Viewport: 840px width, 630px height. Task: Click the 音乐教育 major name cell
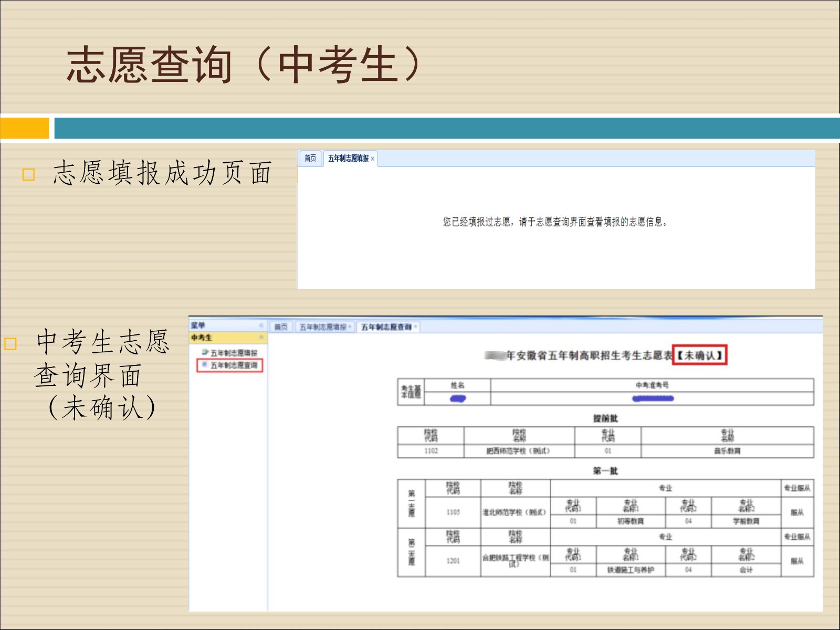click(727, 451)
